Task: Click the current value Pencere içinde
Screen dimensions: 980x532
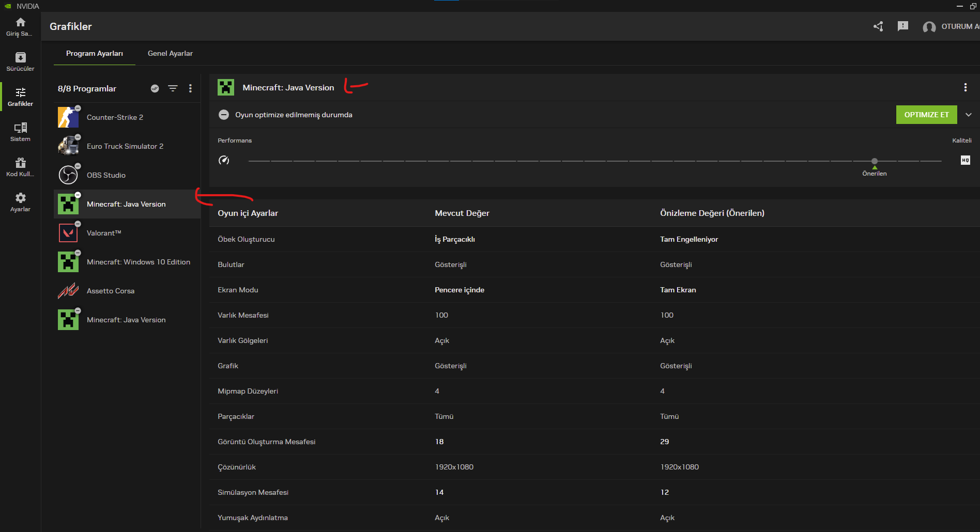Action: (460, 290)
